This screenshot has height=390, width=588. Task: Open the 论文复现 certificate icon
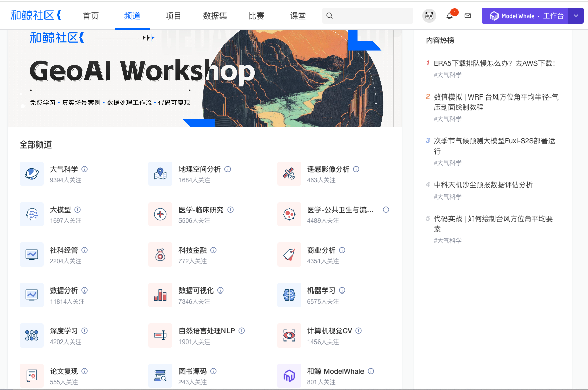pyautogui.click(x=32, y=376)
